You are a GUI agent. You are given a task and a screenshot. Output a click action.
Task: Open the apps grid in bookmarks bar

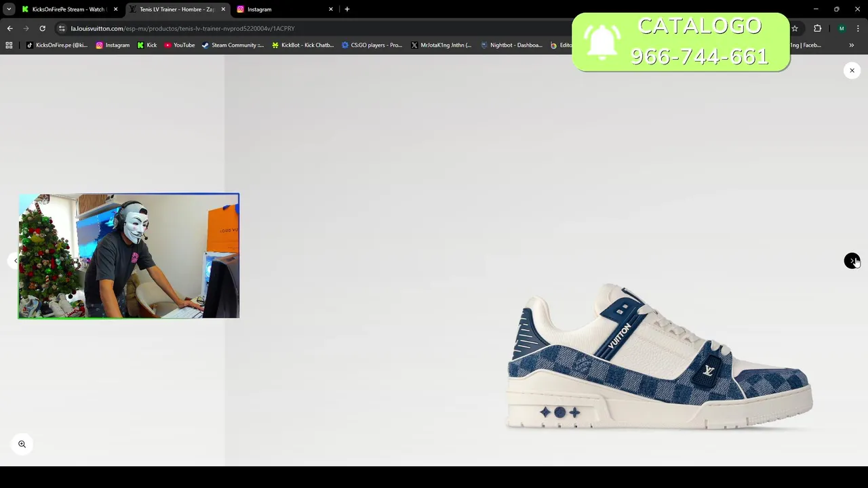coord(9,45)
